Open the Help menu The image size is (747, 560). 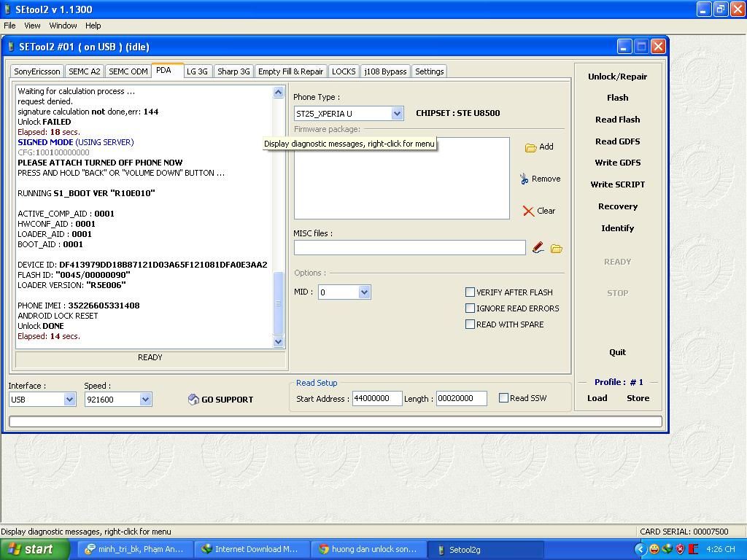point(93,26)
